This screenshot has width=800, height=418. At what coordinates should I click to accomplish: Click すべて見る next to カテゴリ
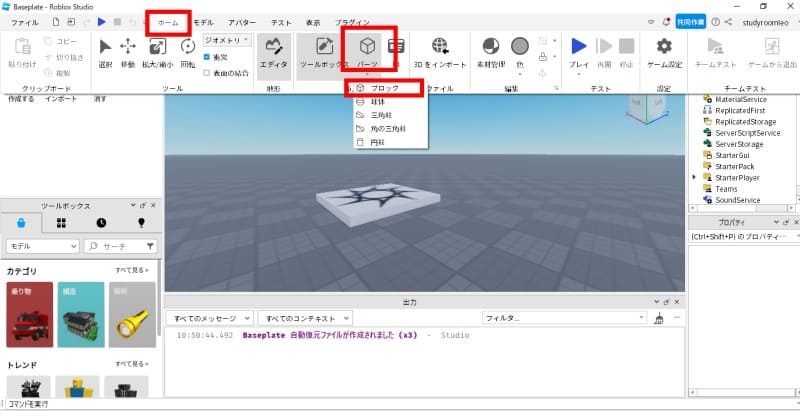point(132,270)
